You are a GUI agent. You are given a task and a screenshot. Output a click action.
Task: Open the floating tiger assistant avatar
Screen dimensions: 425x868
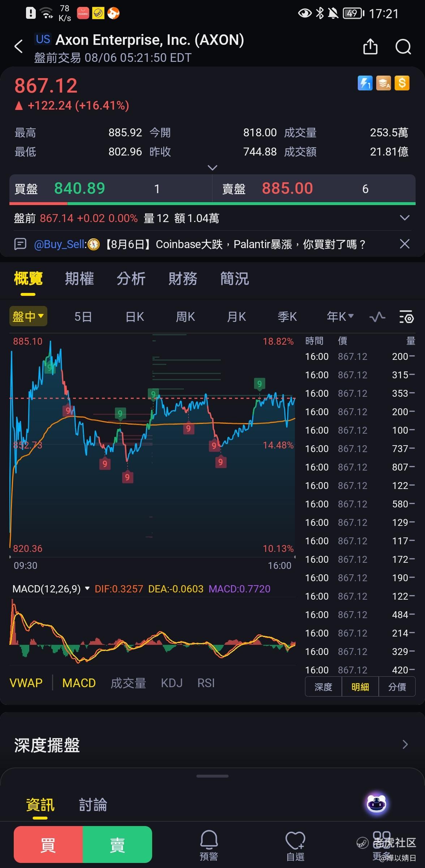(377, 804)
